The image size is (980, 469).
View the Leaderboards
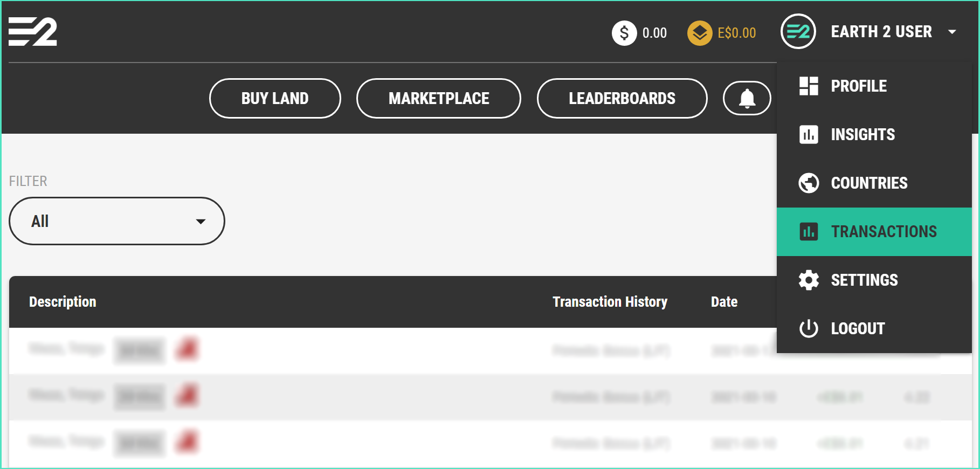point(622,98)
